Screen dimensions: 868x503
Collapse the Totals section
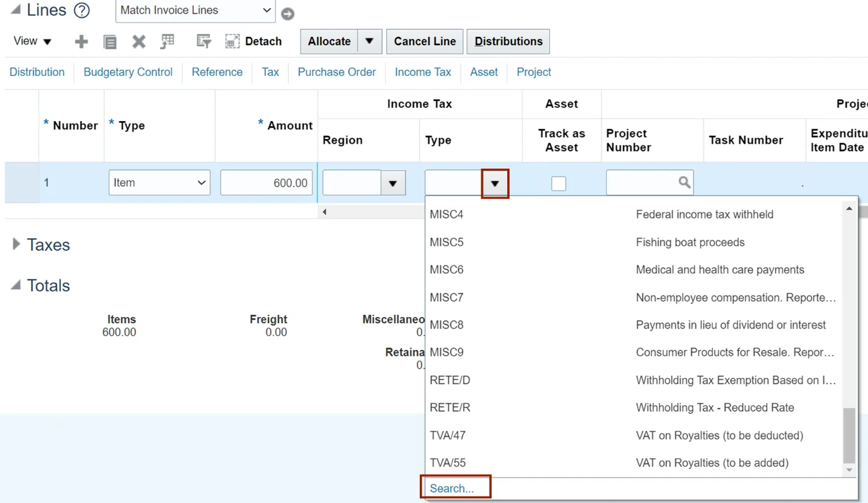(x=16, y=285)
